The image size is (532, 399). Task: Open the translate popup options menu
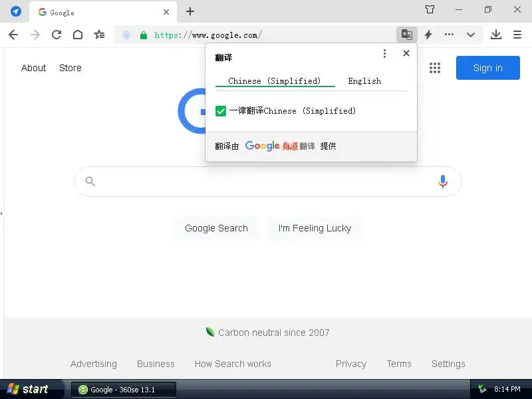[x=384, y=53]
